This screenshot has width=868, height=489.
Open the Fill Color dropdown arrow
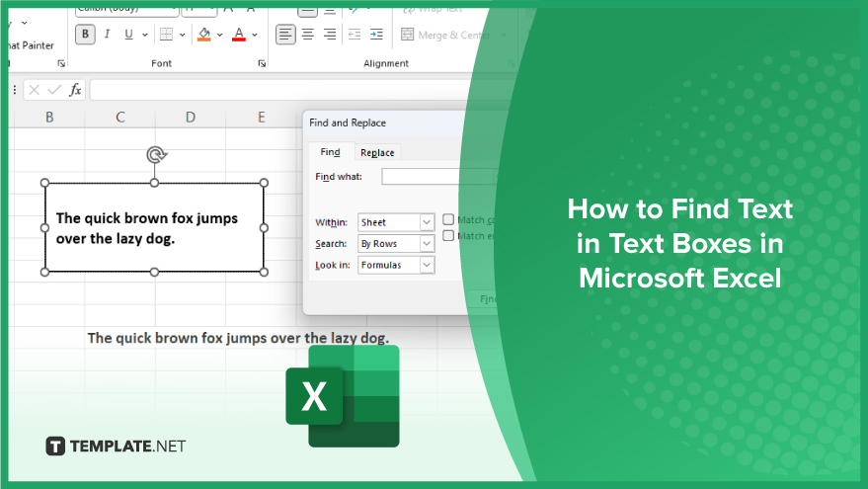tap(220, 35)
